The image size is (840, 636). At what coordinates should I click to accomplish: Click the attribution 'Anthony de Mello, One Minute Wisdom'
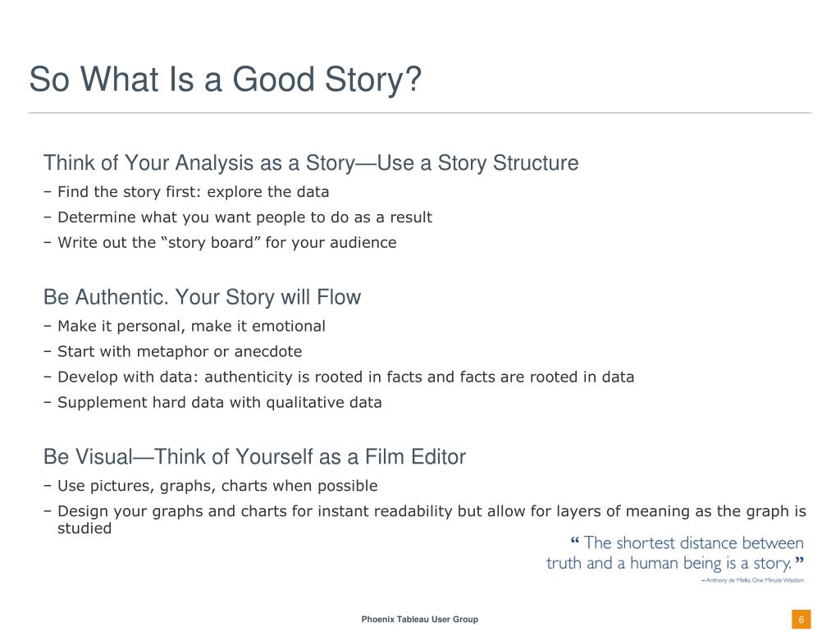(x=753, y=580)
